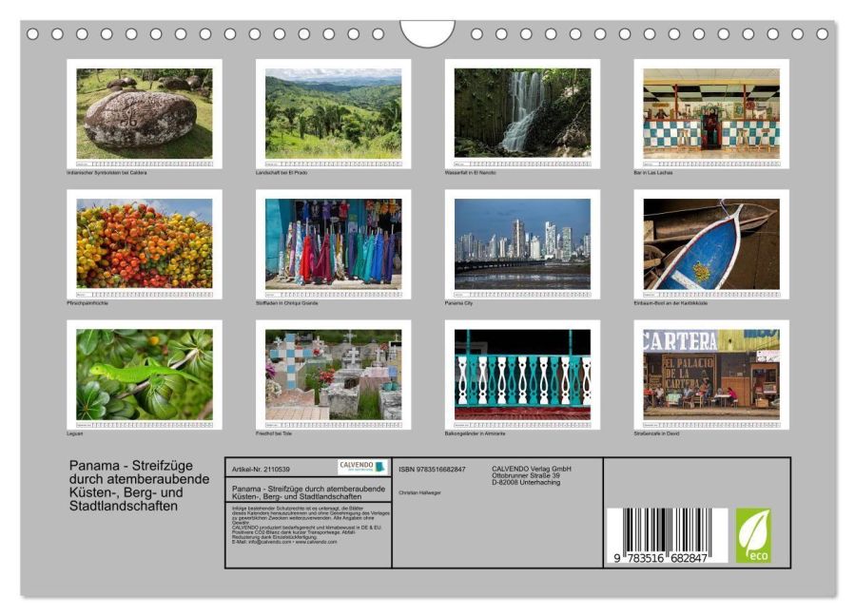Select the Panama City skyline photo

click(522, 244)
